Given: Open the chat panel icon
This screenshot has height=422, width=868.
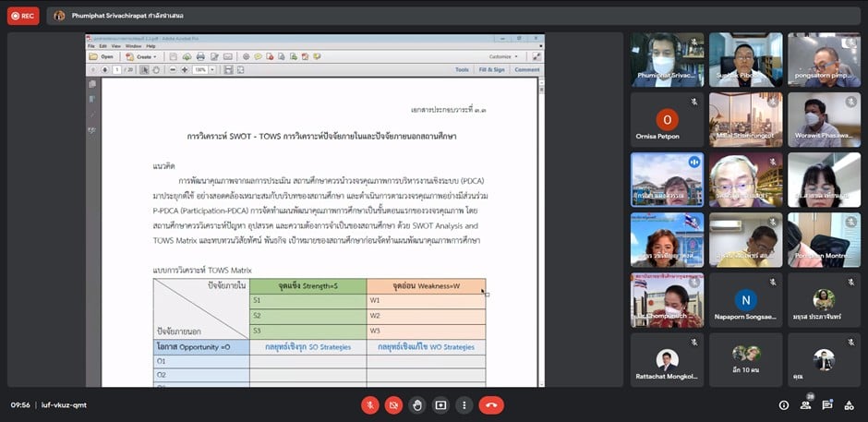Looking at the screenshot, I should click(x=827, y=404).
